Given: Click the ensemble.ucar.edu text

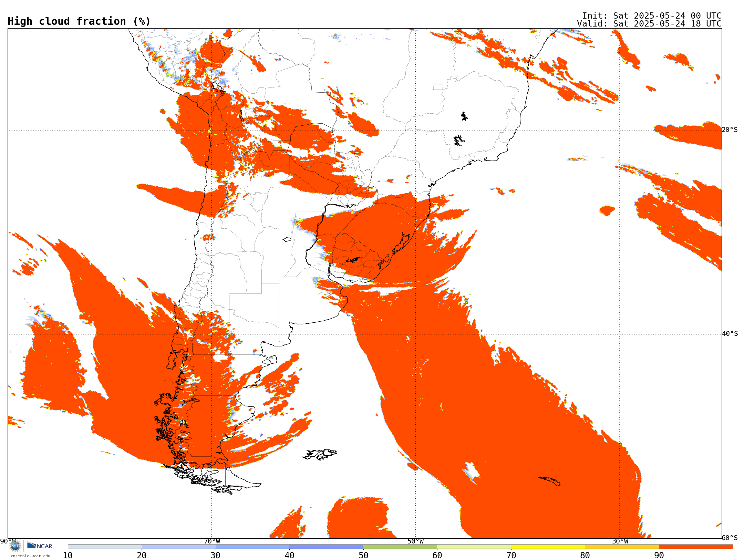Looking at the screenshot, I should [x=31, y=556].
